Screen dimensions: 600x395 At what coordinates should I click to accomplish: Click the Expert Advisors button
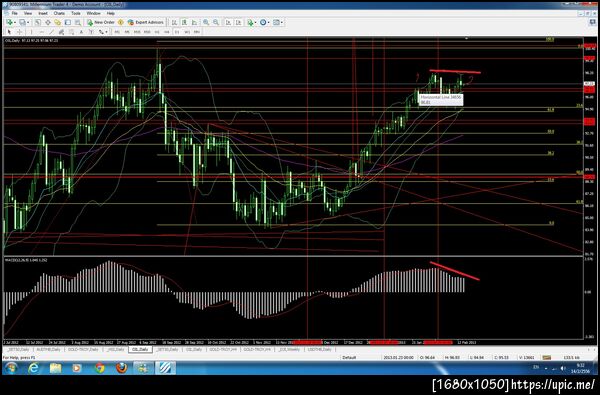(x=146, y=22)
